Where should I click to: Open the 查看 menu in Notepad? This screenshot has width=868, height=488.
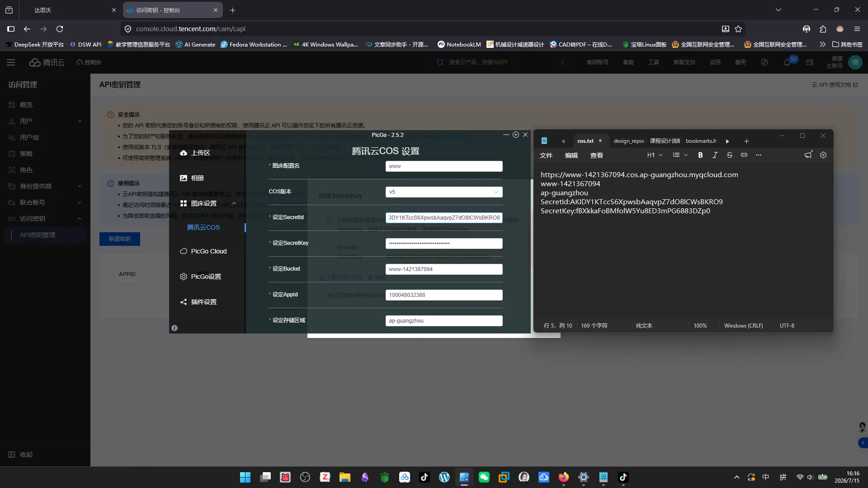click(x=597, y=155)
